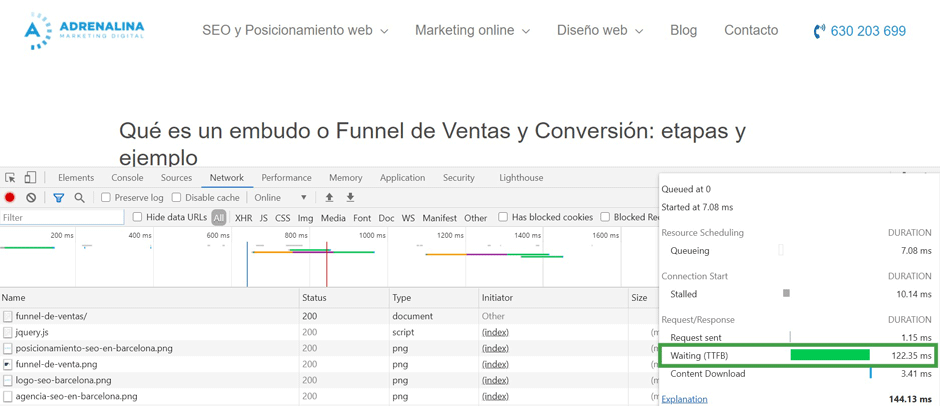Go to the Blog page
940x406 pixels.
[683, 31]
